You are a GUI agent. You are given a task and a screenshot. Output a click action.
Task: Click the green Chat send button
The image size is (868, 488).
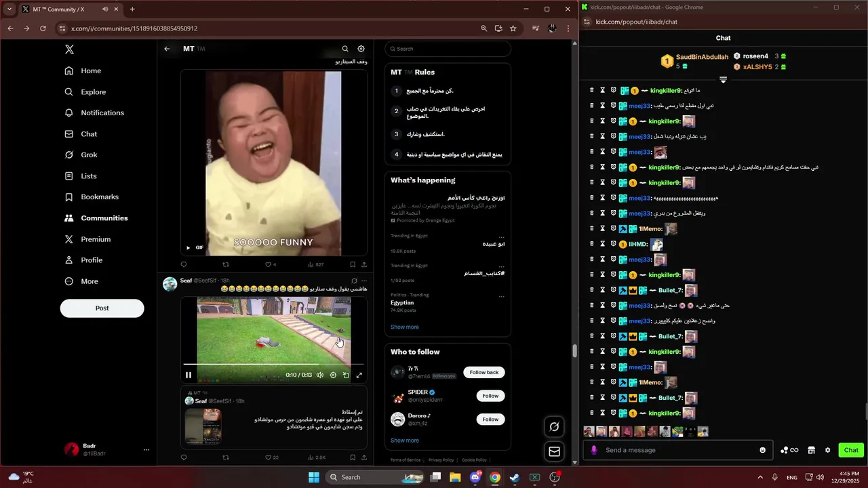click(x=851, y=450)
